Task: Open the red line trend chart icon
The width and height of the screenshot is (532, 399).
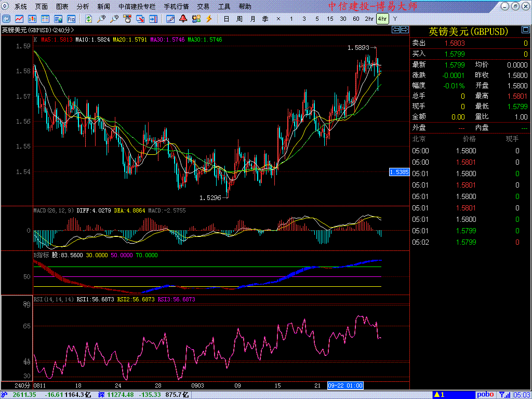Action: (19, 19)
